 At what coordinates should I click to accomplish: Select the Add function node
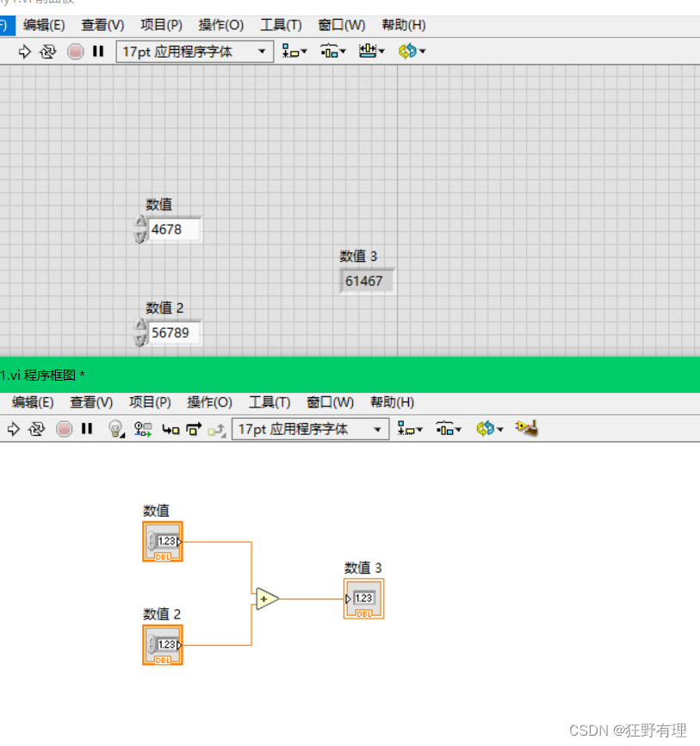pos(267,599)
